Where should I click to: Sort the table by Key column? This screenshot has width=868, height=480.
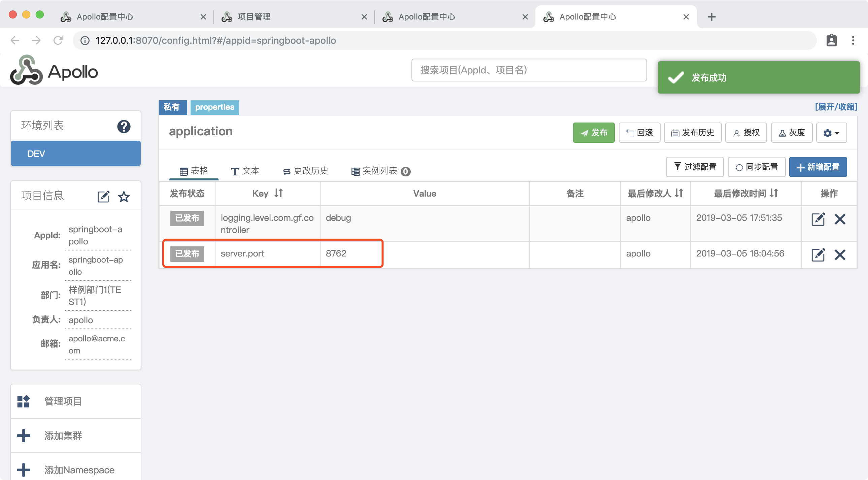click(x=278, y=193)
